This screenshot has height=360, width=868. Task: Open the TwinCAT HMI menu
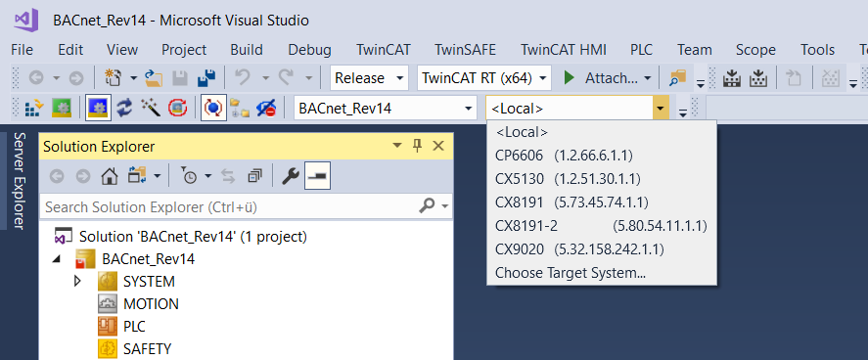click(564, 50)
